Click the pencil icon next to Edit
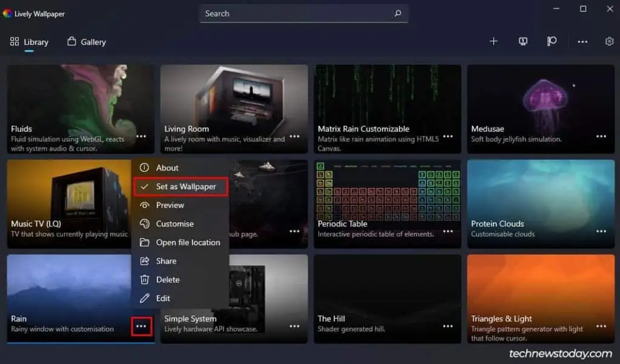The width and height of the screenshot is (620, 364). pyautogui.click(x=145, y=298)
